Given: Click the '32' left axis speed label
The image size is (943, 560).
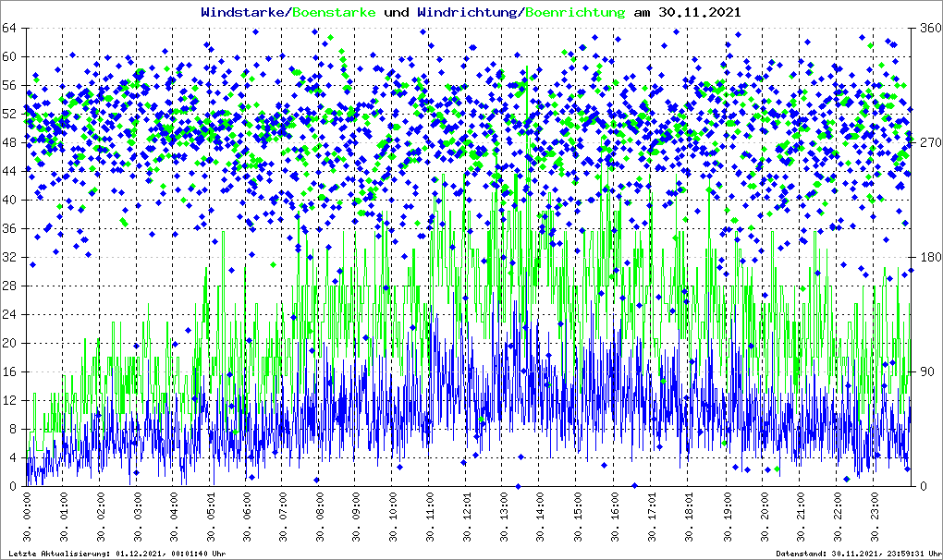Looking at the screenshot, I should click(x=13, y=258).
